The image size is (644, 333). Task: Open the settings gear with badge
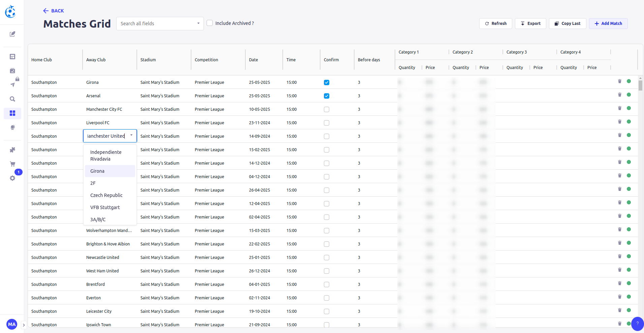click(12, 178)
